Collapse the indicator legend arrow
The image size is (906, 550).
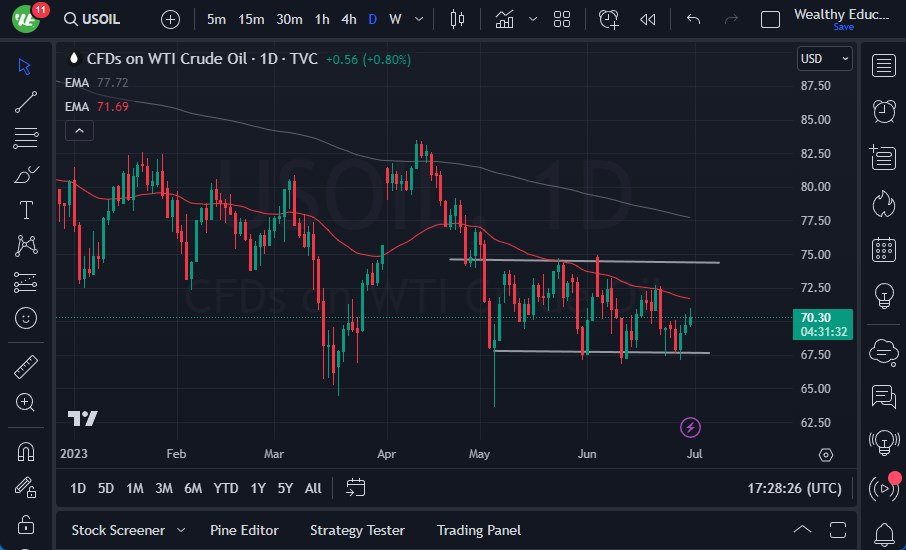click(x=78, y=130)
